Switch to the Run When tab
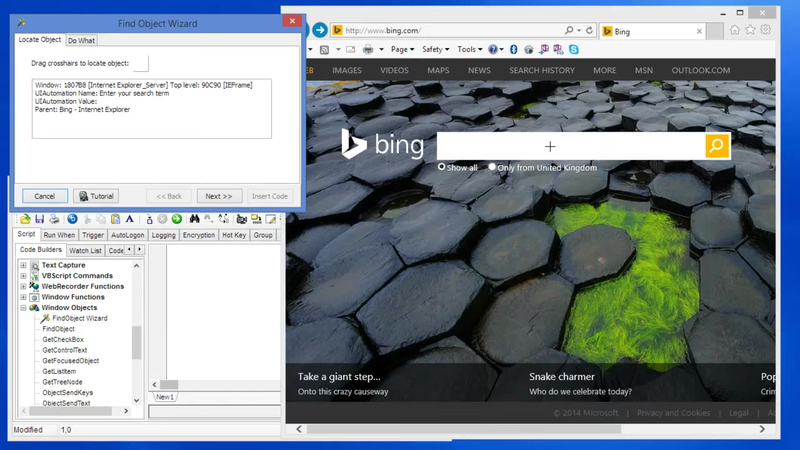 pos(59,235)
